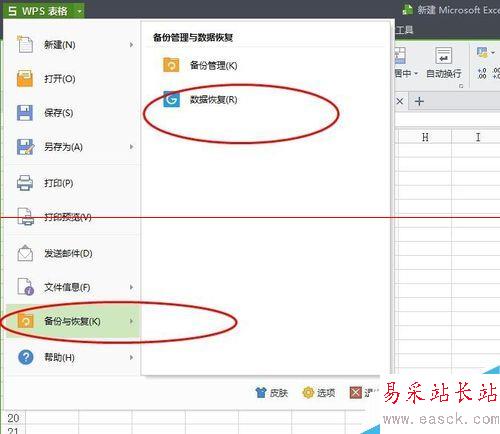Viewport: 500px width, 434px height.
Task: Choose the 另存为(A) menu entry
Action: 72,147
